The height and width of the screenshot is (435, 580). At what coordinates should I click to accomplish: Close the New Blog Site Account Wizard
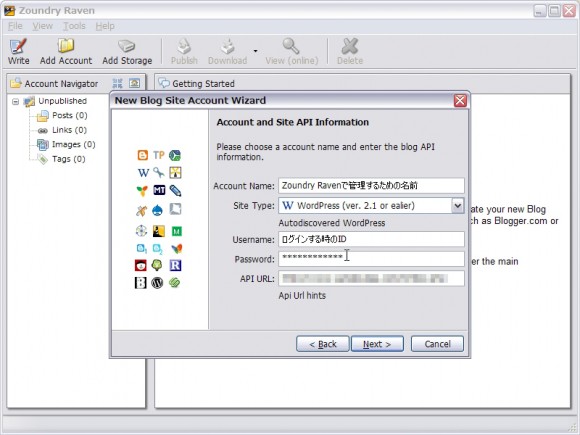pyautogui.click(x=460, y=101)
